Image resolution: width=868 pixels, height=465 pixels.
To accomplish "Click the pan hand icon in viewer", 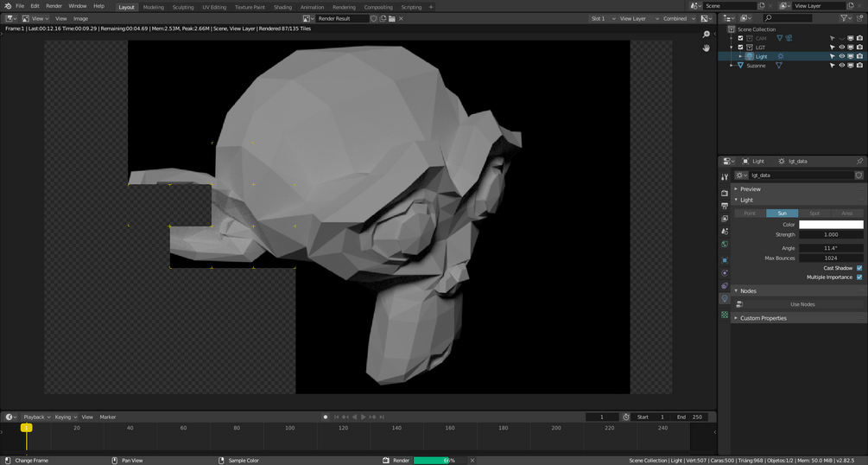I will pos(706,48).
